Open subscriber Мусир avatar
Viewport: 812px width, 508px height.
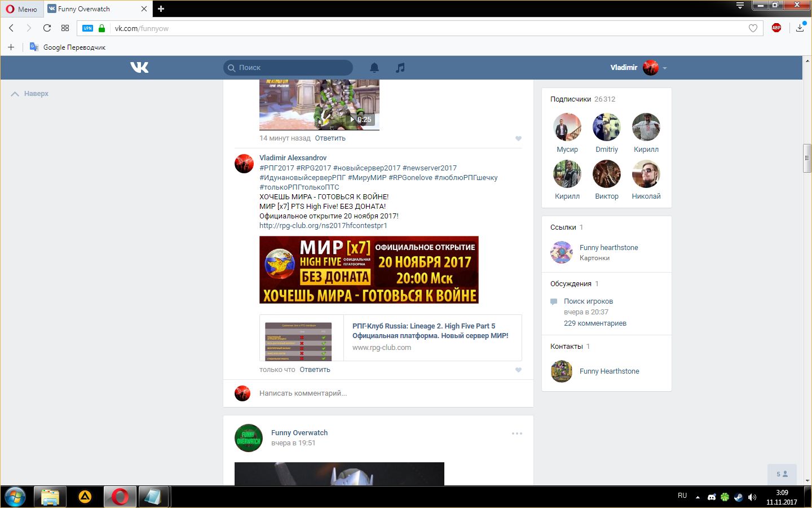point(567,127)
